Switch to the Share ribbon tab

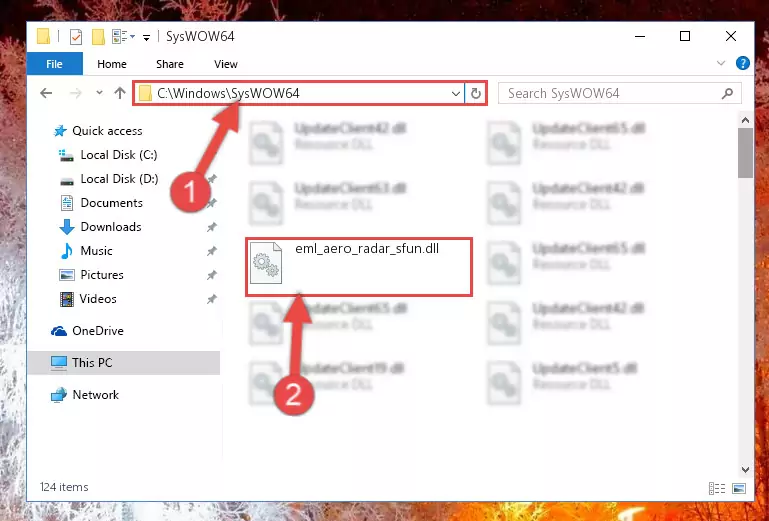tap(170, 64)
